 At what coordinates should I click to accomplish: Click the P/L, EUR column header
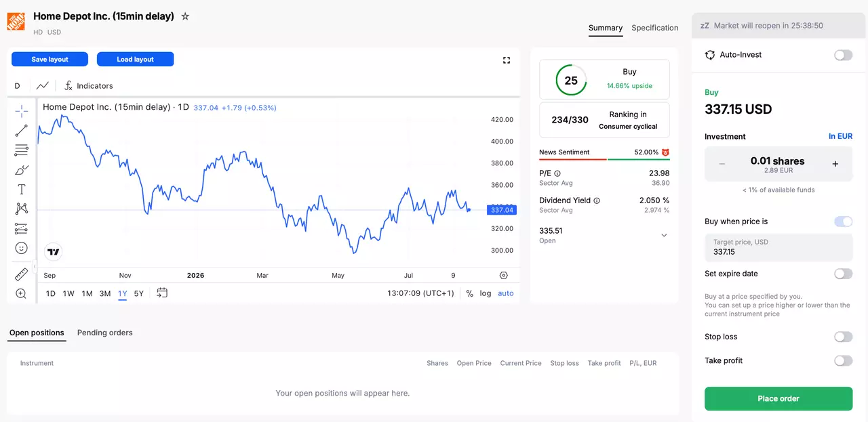click(x=643, y=363)
